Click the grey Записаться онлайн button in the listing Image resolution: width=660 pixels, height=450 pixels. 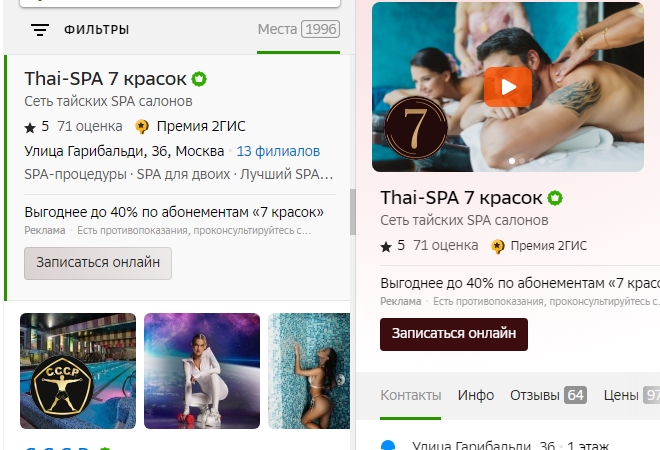pyautogui.click(x=98, y=263)
